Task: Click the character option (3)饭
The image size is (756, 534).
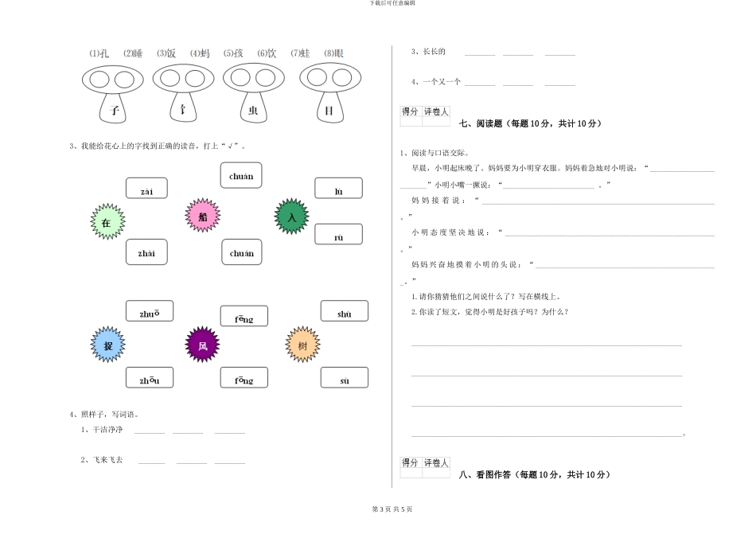Action: [166, 53]
